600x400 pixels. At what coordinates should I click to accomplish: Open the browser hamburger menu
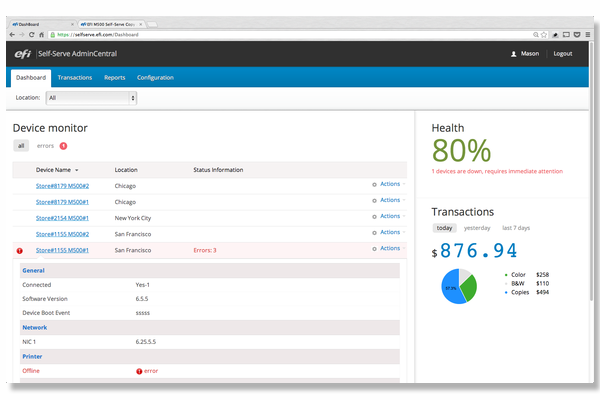pyautogui.click(x=587, y=34)
